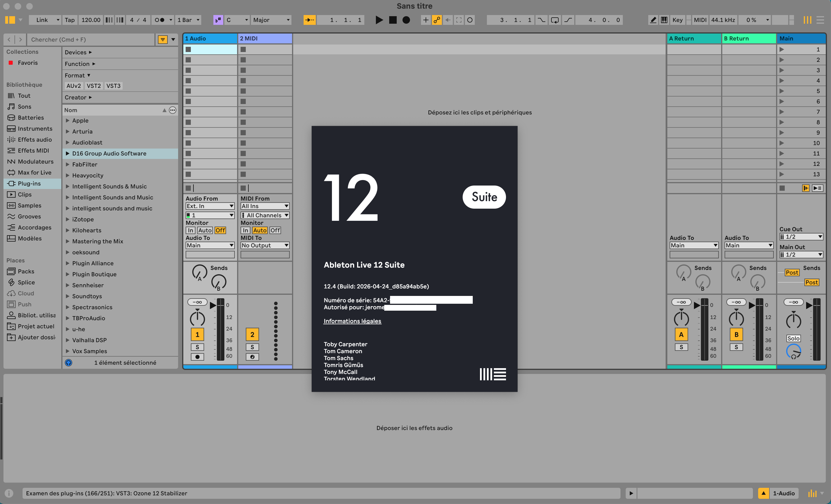Expand the FabFilter plug-in folder
This screenshot has width=831, height=504.
(x=67, y=164)
